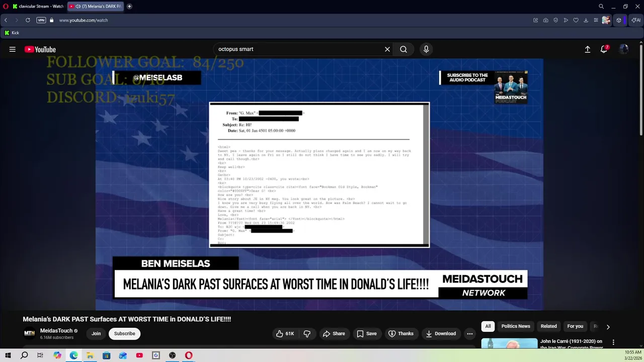644x362 pixels.
Task: Open MeidasTouch channel avatar
Action: point(30,333)
